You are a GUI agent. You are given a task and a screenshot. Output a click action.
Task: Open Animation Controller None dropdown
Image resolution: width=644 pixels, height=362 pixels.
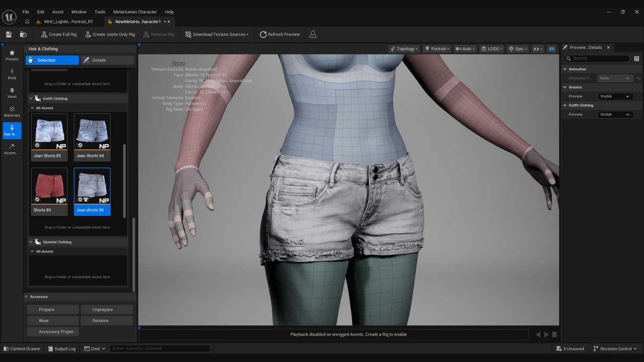(615, 78)
